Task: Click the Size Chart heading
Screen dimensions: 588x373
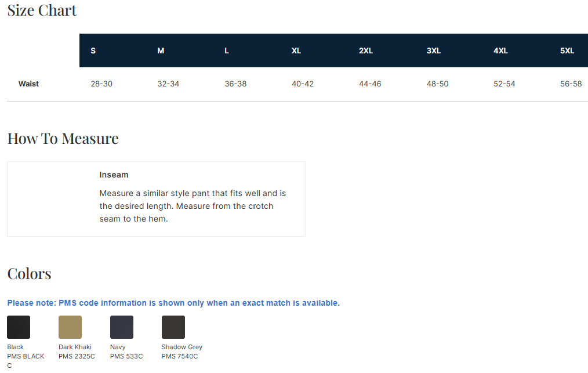Action: coord(42,10)
